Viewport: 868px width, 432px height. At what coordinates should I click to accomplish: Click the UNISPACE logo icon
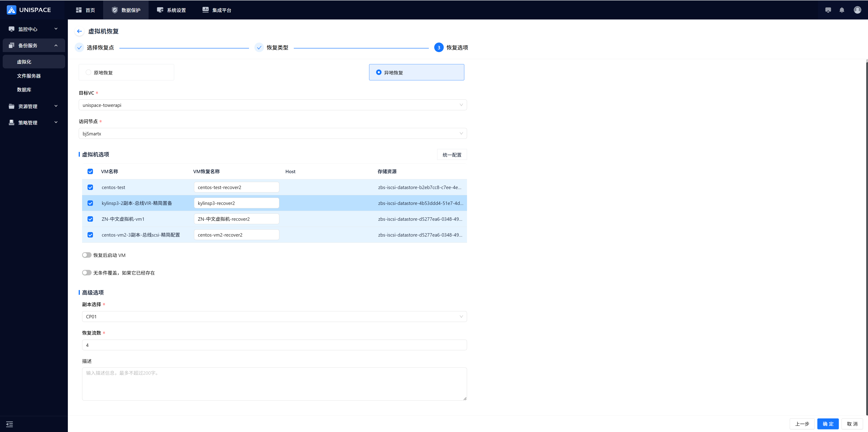(12, 10)
